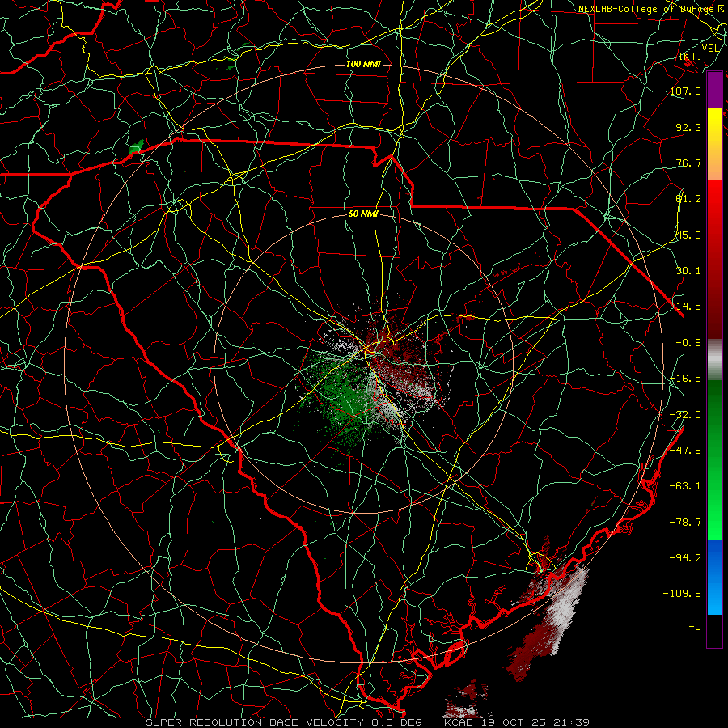Screen dimensions: 728x728
Task: Select the -0.9 legend value
Action: point(688,343)
